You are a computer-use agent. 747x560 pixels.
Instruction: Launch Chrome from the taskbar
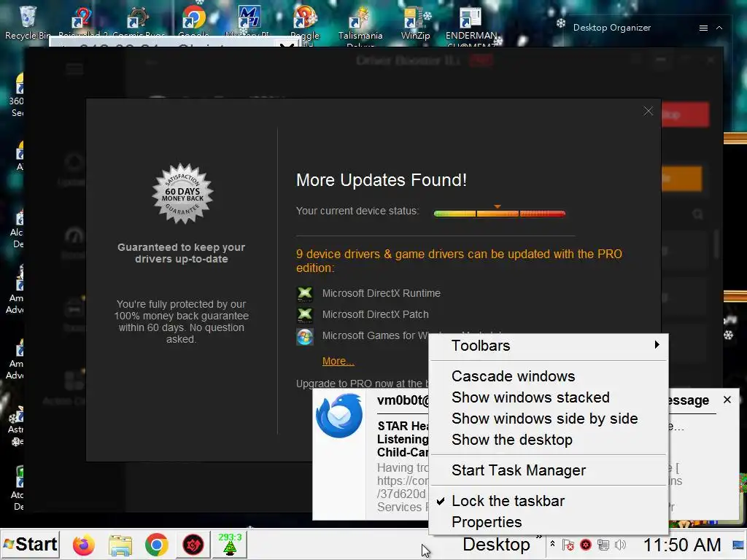157,544
